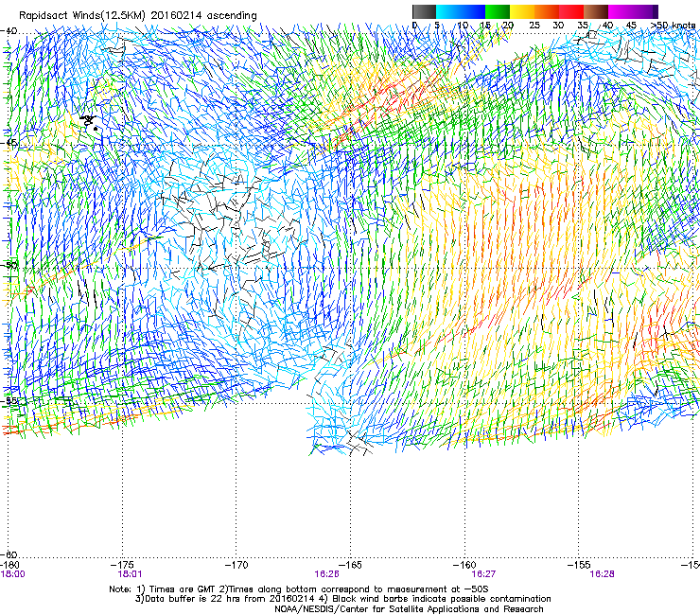Screen dimensions: 700x615
Task: Click the -170 longitude axis label
Action: click(236, 566)
